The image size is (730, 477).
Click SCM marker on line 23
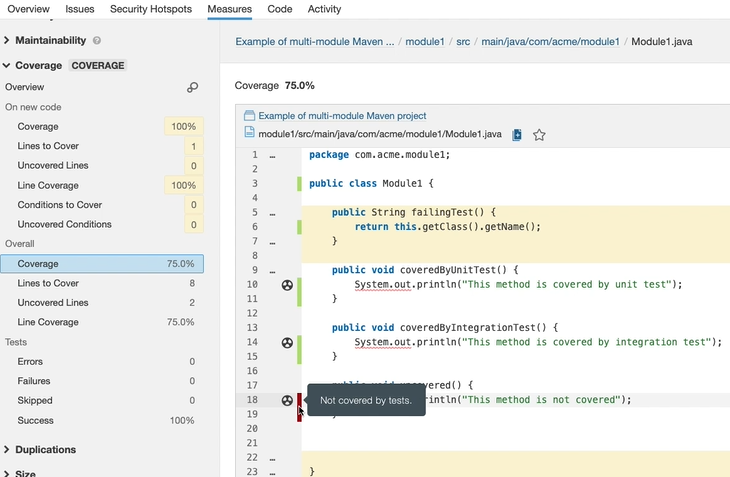tap(272, 473)
